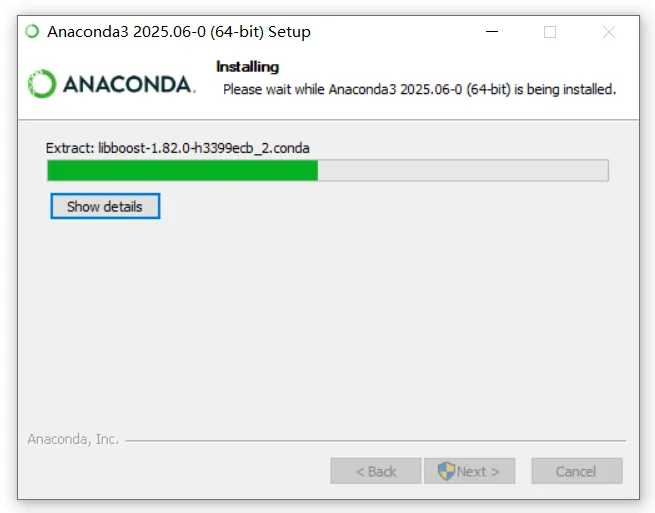Click the separator line beside Anaconda, Inc.

(376, 440)
